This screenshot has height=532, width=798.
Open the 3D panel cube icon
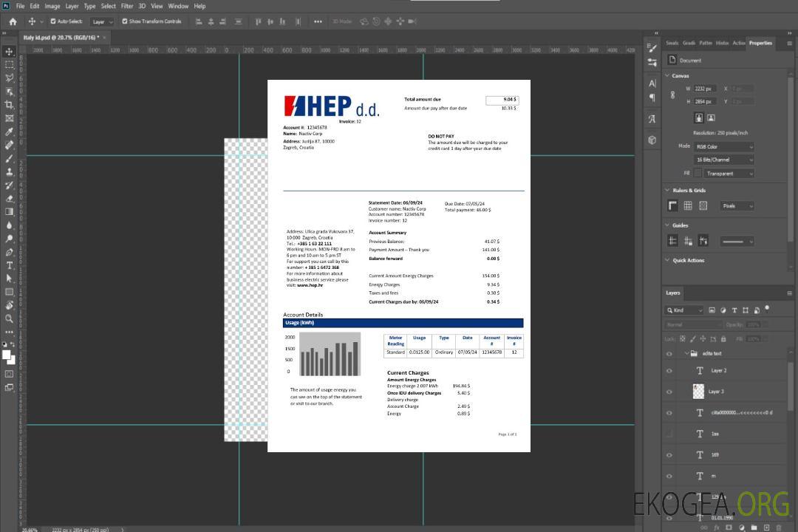(652, 140)
